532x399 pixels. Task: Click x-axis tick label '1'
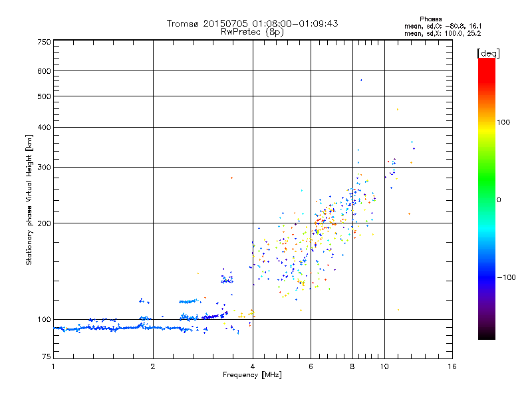[x=53, y=366]
